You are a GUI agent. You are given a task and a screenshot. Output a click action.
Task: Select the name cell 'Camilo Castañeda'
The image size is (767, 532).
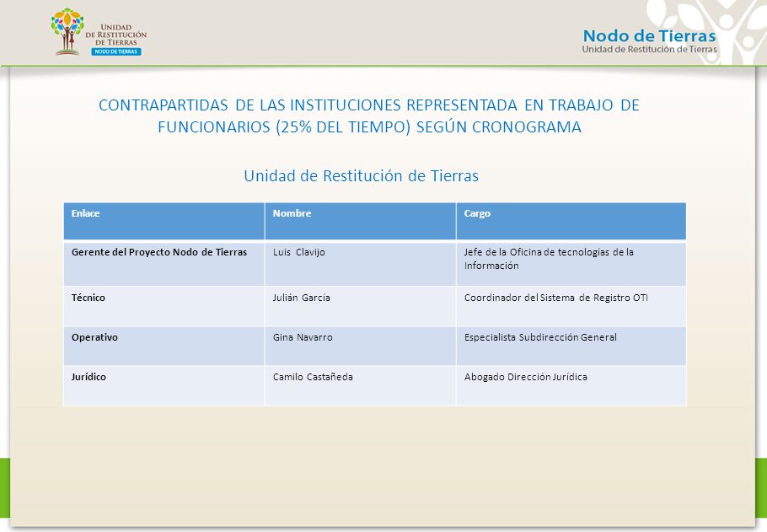(360, 385)
